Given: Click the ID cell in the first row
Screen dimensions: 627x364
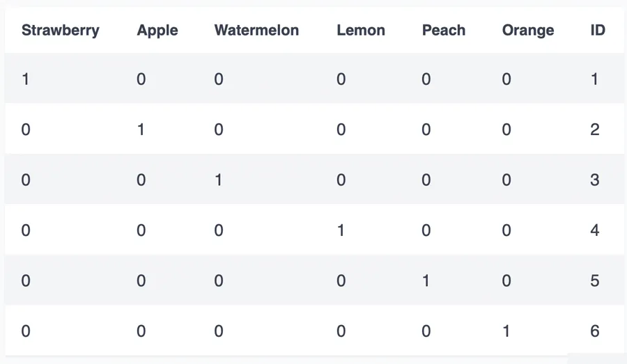Looking at the screenshot, I should coord(595,79).
